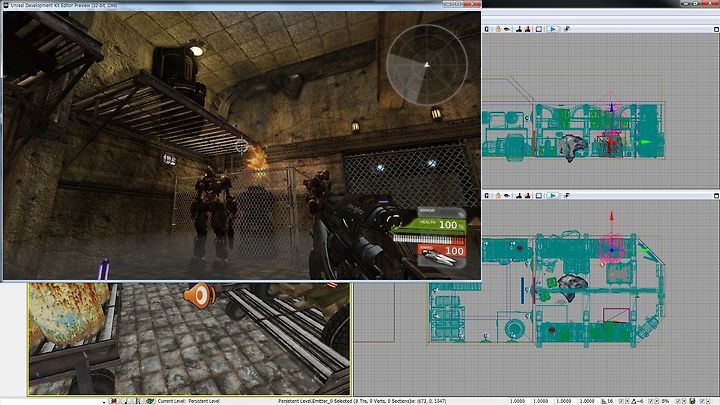Toggle realtime mode in upper side viewport
This screenshot has height=405, width=720.
[487, 29]
